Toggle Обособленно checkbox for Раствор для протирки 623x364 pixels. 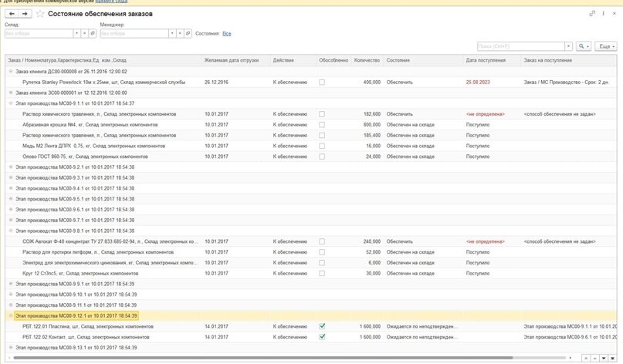click(x=322, y=252)
